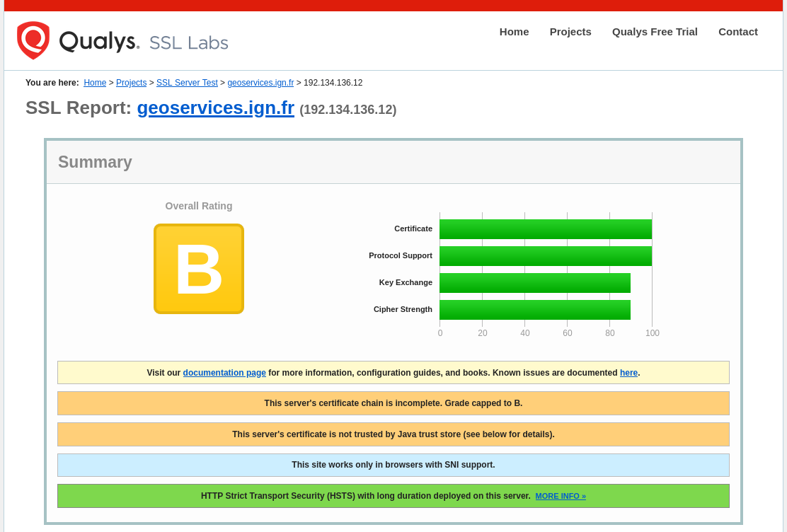This screenshot has height=532, width=787.
Task: Follow the Projects breadcrumb link
Action: pos(131,82)
